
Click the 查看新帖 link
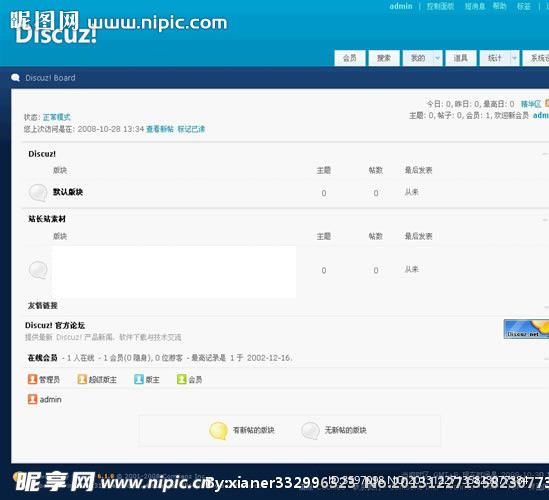(160, 129)
